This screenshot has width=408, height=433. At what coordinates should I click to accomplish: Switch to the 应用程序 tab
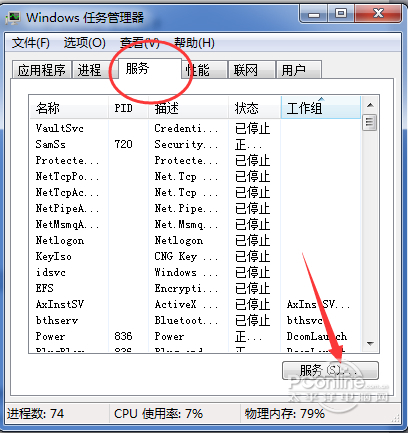(42, 70)
